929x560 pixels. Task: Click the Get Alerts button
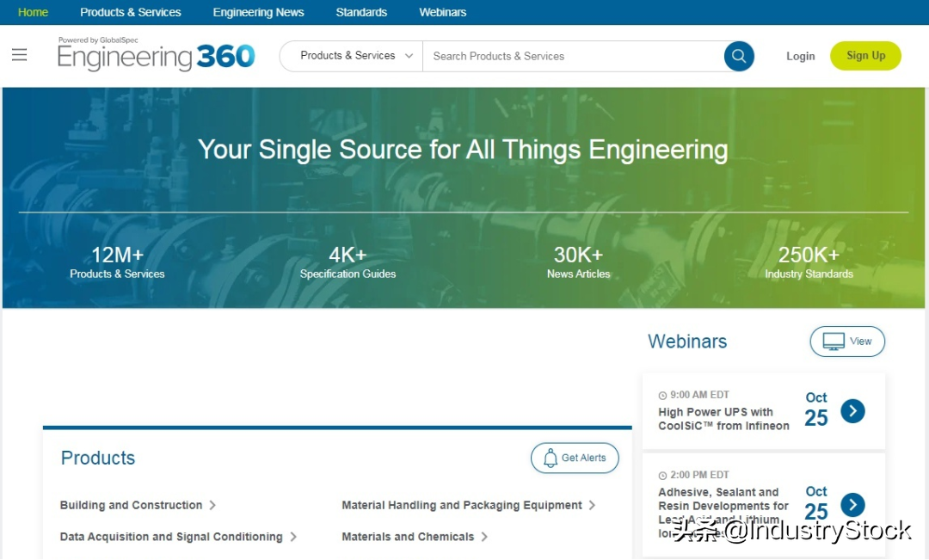pyautogui.click(x=575, y=458)
